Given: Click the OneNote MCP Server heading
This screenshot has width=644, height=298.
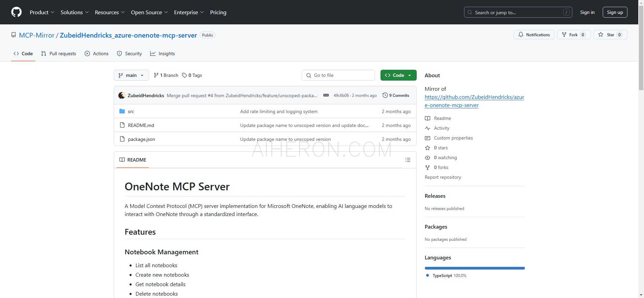Looking at the screenshot, I should pos(177,187).
